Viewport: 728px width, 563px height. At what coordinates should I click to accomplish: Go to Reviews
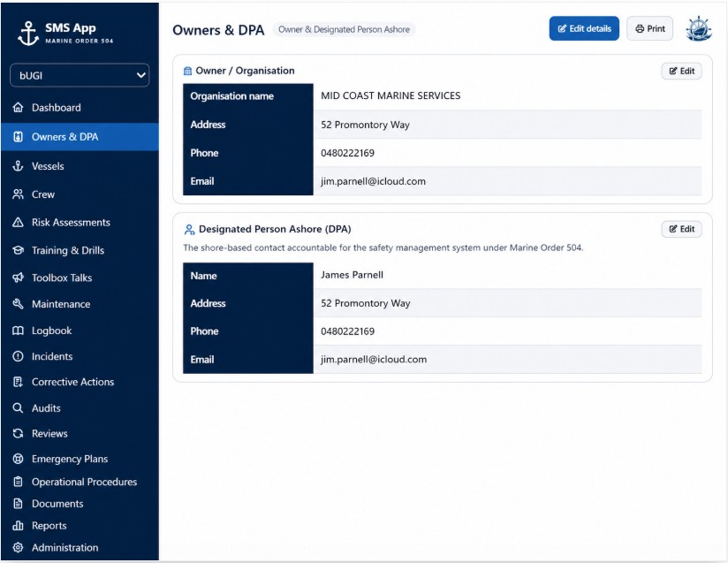[x=80, y=433]
